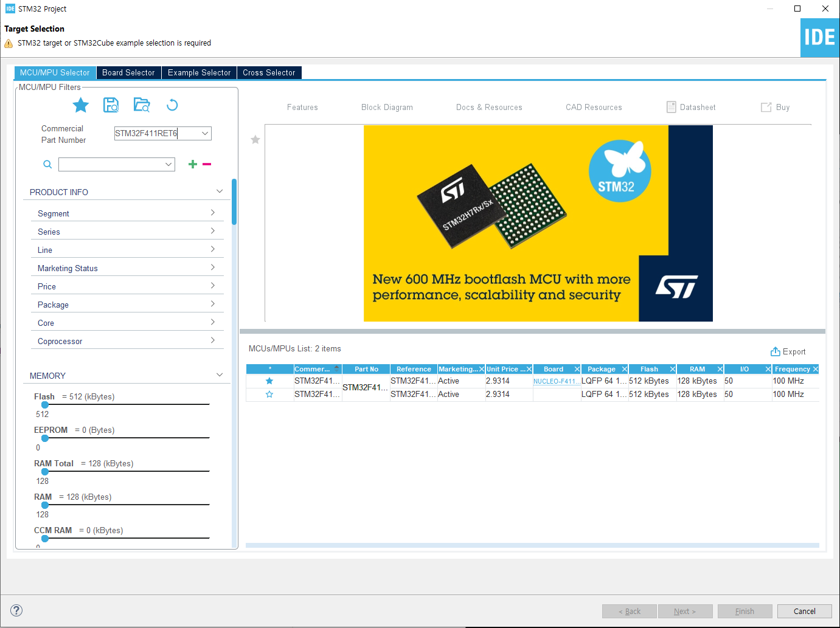Remove the Flash column via its X
The height and width of the screenshot is (628, 840).
673,369
